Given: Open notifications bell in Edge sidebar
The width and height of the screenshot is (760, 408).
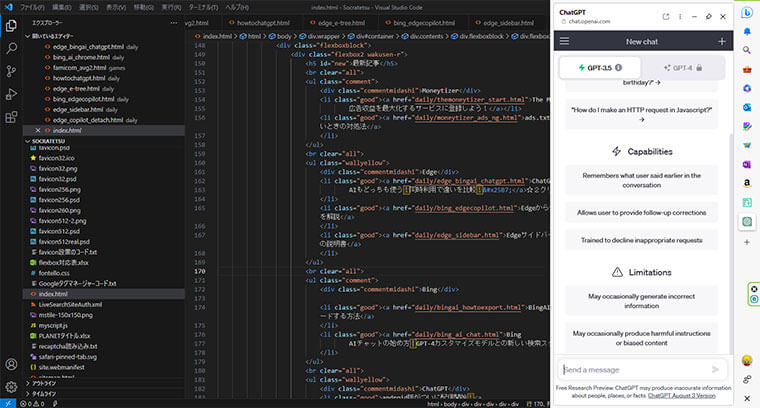Looking at the screenshot, I should click(747, 31).
